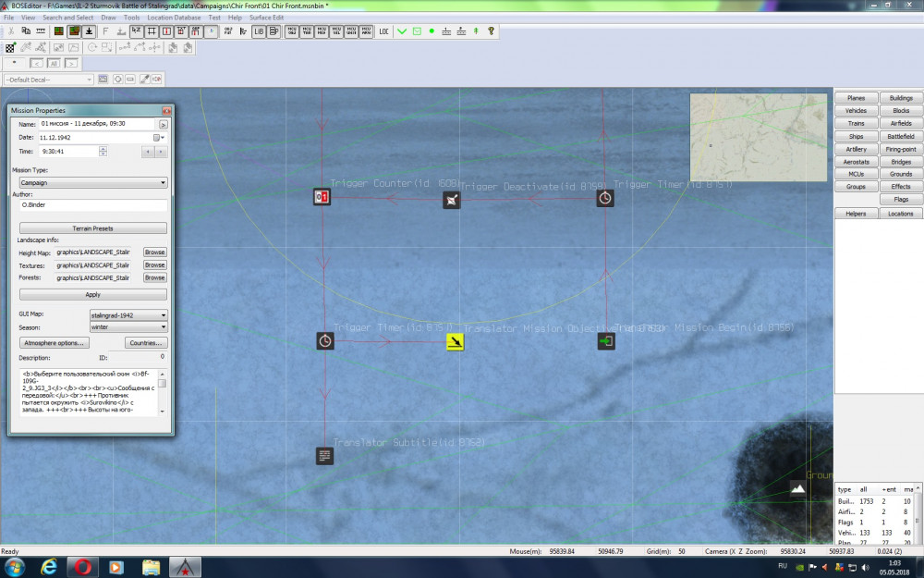Increase mission time with stepper up arrow
This screenshot has width=924, height=578.
pyautogui.click(x=103, y=148)
